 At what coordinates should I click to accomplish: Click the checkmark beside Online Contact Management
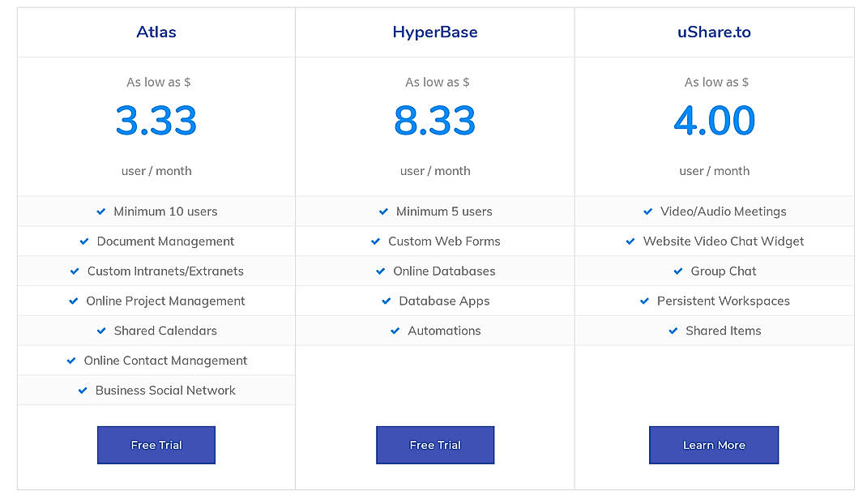pyautogui.click(x=71, y=361)
